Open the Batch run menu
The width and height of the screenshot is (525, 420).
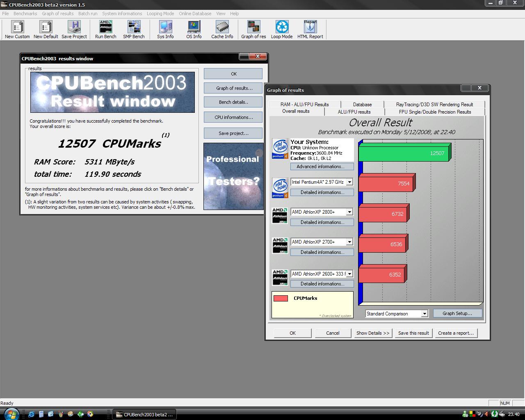88,14
